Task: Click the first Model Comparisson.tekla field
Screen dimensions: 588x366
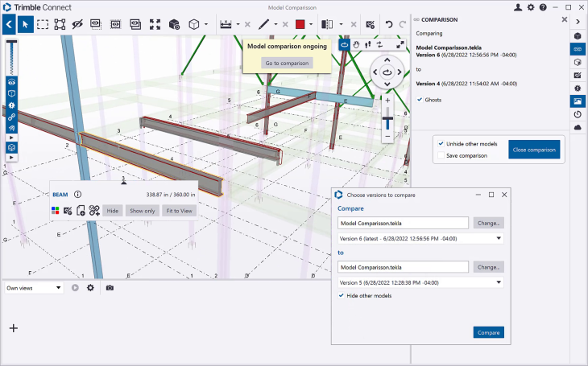Action: (403, 223)
